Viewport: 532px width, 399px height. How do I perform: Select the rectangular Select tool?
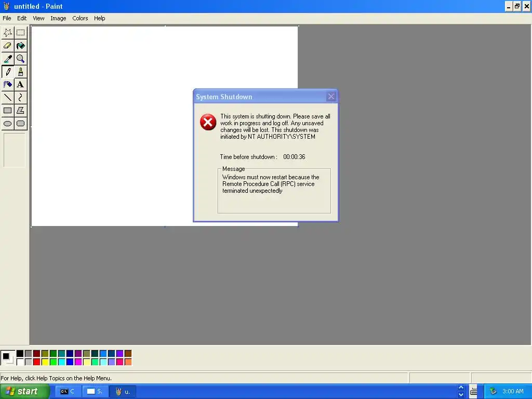[21, 33]
